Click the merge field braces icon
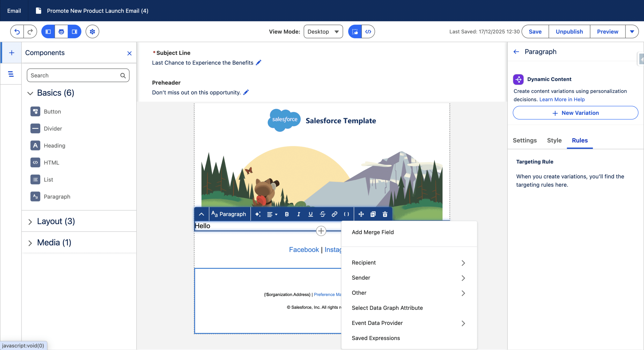The image size is (644, 350). click(346, 214)
